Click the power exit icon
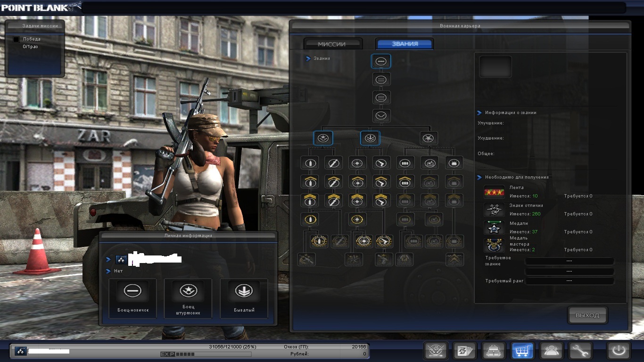 pos(619,351)
